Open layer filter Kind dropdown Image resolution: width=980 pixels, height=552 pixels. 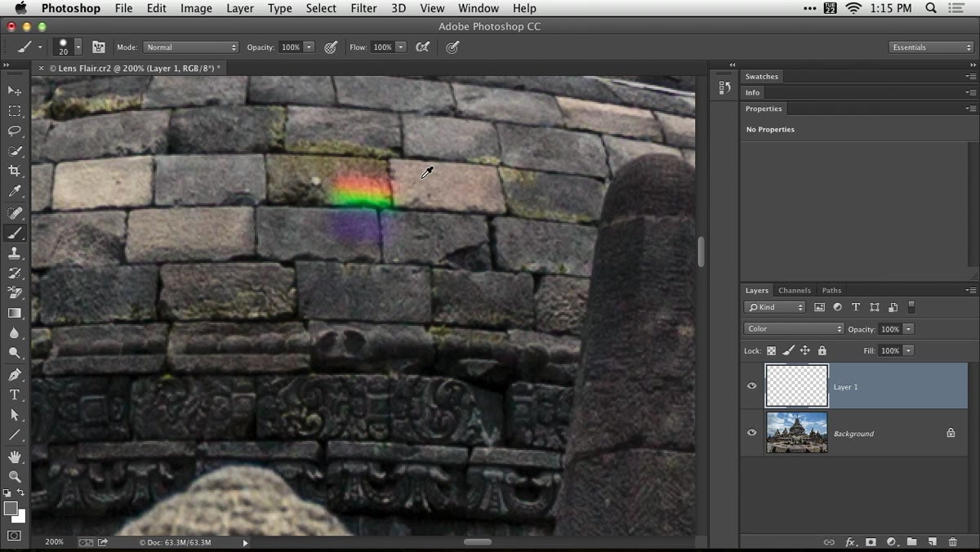click(x=775, y=307)
